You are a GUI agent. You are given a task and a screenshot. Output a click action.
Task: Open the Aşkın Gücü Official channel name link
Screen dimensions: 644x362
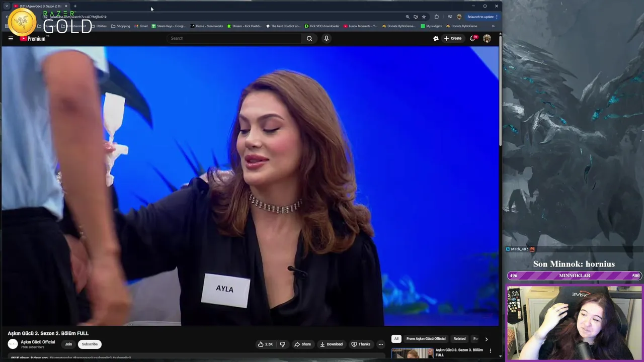click(38, 342)
